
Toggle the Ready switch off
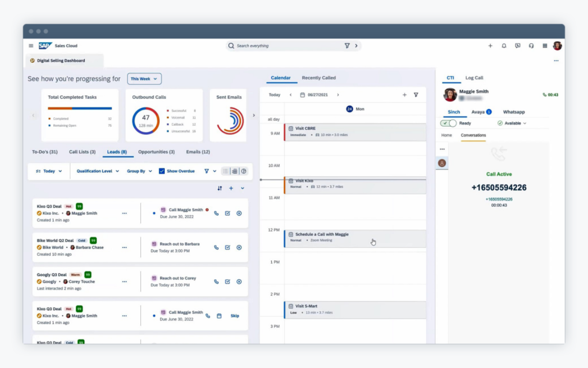(x=448, y=123)
